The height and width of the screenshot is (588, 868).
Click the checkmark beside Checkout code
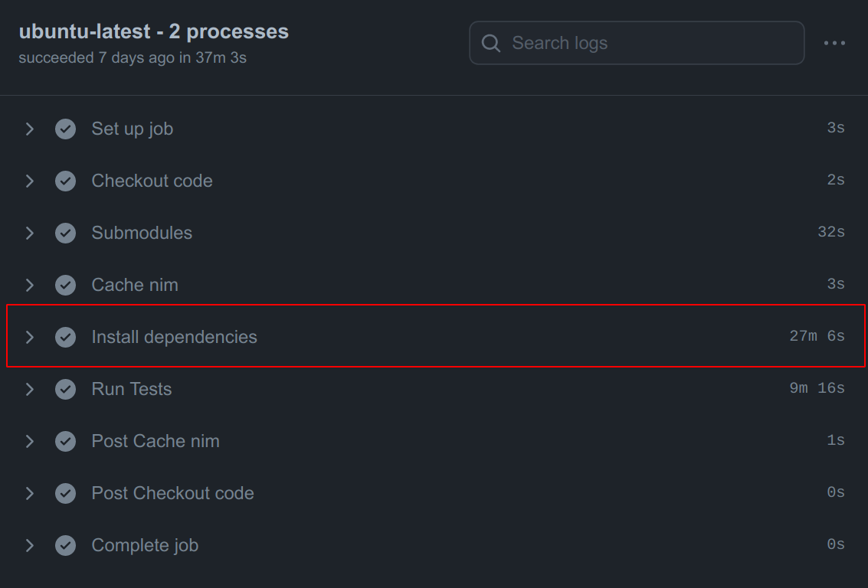pyautogui.click(x=65, y=181)
